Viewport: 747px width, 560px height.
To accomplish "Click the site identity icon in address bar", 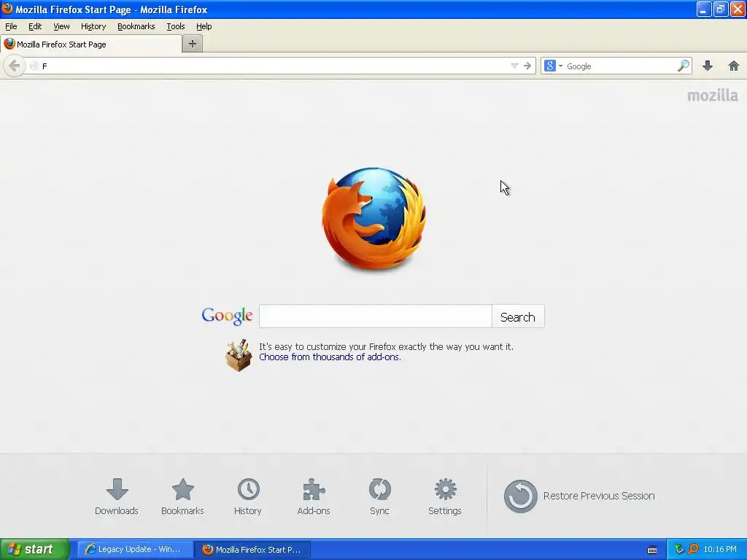I will (x=34, y=66).
